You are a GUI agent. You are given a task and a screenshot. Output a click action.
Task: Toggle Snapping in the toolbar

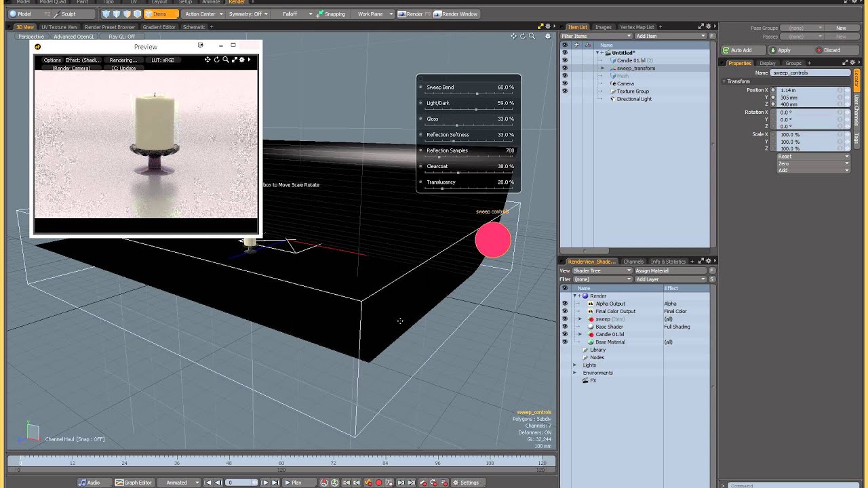pyautogui.click(x=331, y=14)
